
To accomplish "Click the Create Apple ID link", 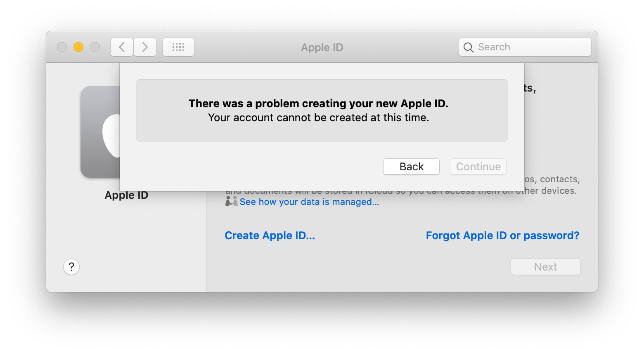I will point(270,235).
